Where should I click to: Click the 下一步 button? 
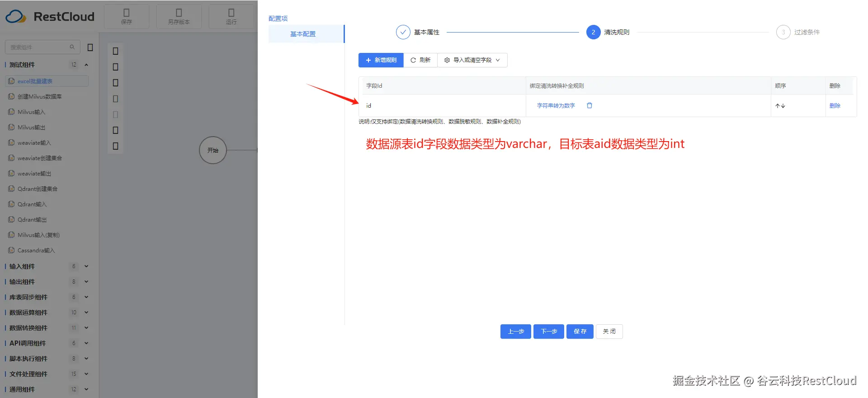point(549,332)
